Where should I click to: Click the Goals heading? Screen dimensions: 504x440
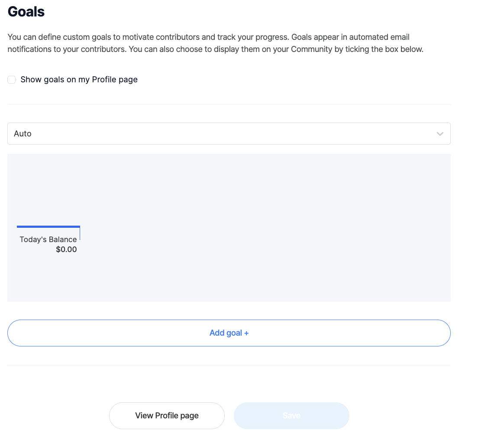coord(26,12)
